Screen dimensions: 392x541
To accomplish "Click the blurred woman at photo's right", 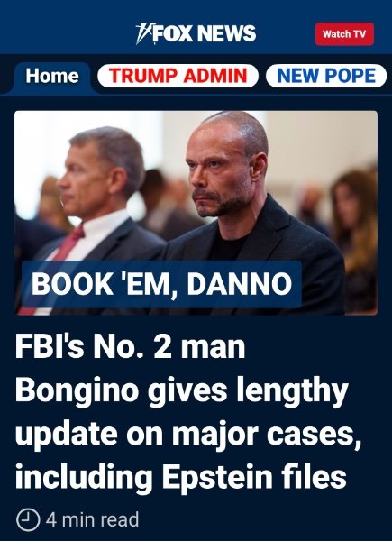I will click(357, 238).
